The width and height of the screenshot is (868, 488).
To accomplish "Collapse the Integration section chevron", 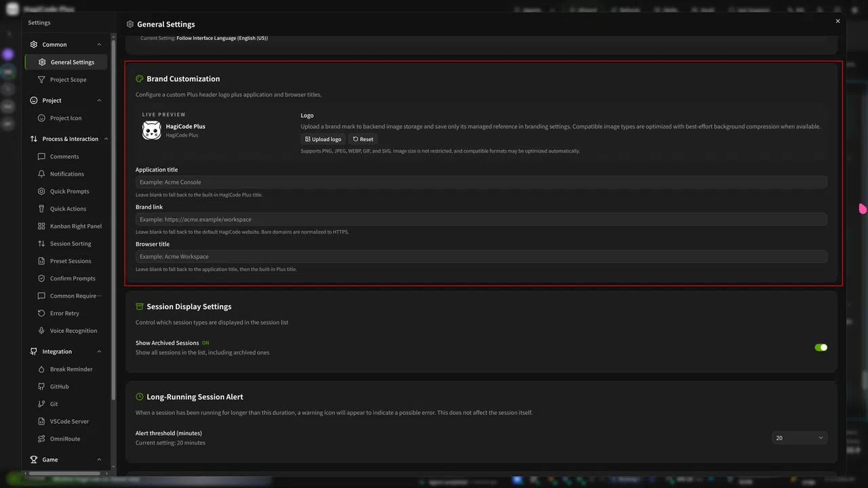I will coord(99,352).
